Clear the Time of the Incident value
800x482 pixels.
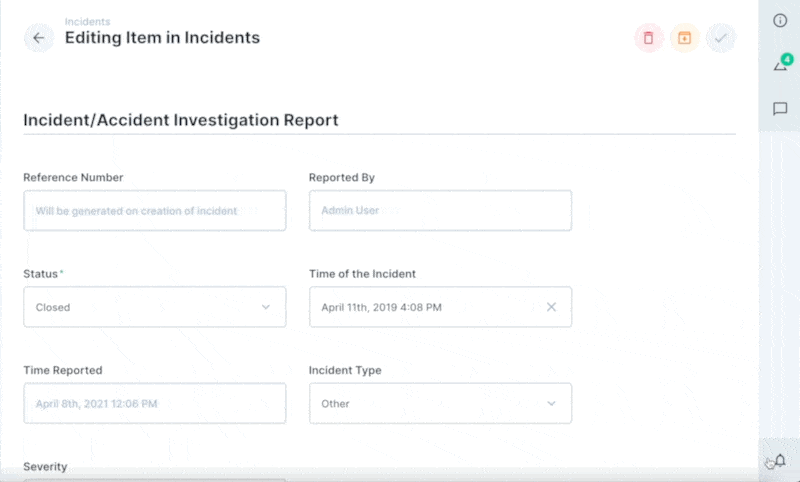pyautogui.click(x=551, y=307)
